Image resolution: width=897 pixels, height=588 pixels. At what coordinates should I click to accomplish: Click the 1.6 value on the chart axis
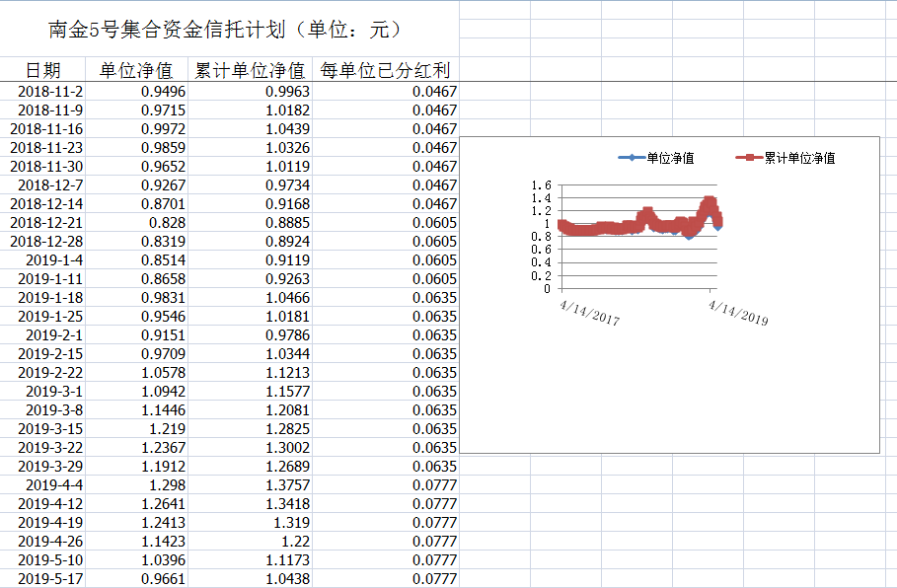tap(541, 185)
